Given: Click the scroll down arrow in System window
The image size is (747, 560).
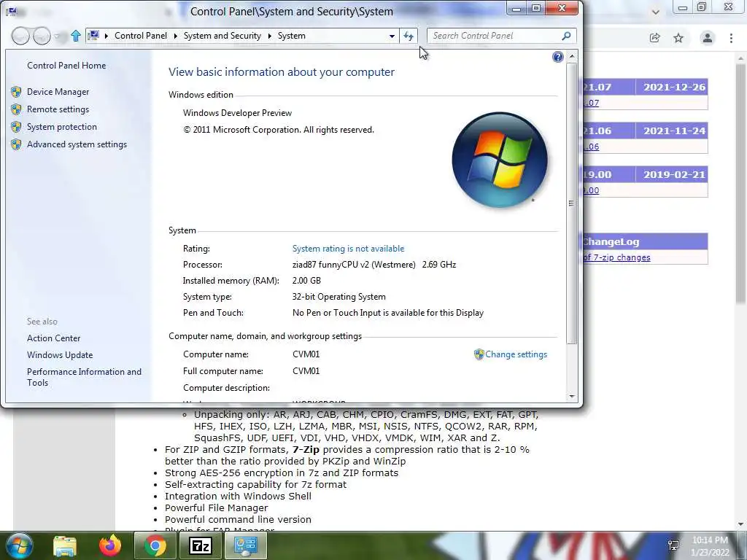Looking at the screenshot, I should (x=572, y=396).
